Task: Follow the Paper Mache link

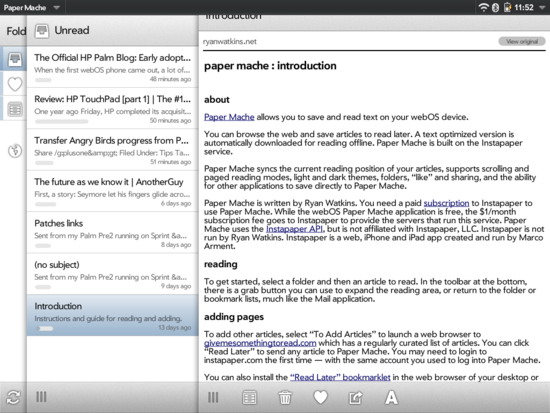Action: pyautogui.click(x=229, y=117)
